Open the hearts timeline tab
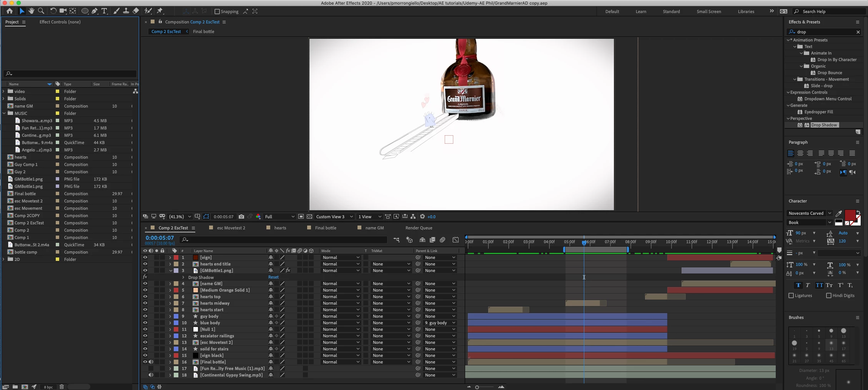868x390 pixels. point(280,228)
